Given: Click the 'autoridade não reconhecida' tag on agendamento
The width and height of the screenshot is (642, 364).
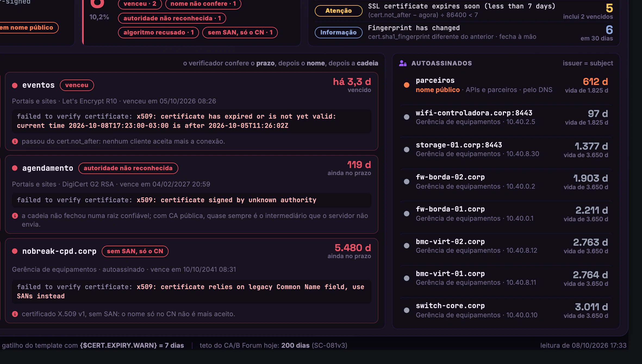Looking at the screenshot, I should tap(128, 168).
